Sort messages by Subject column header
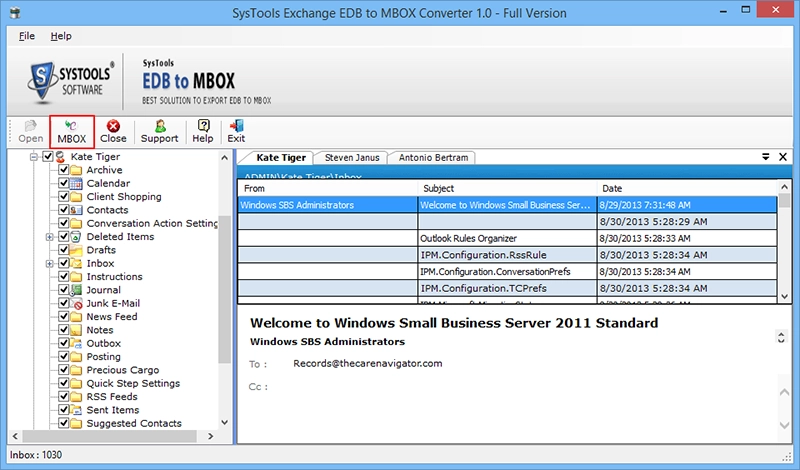The height and width of the screenshot is (470, 800). point(507,188)
